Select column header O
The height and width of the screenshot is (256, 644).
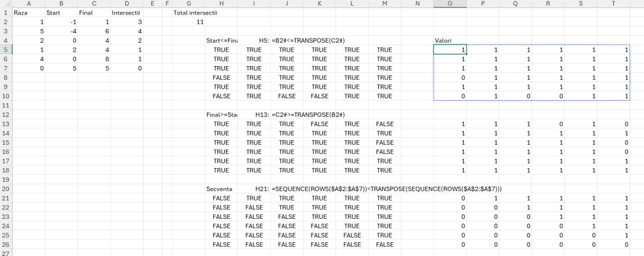tap(450, 4)
